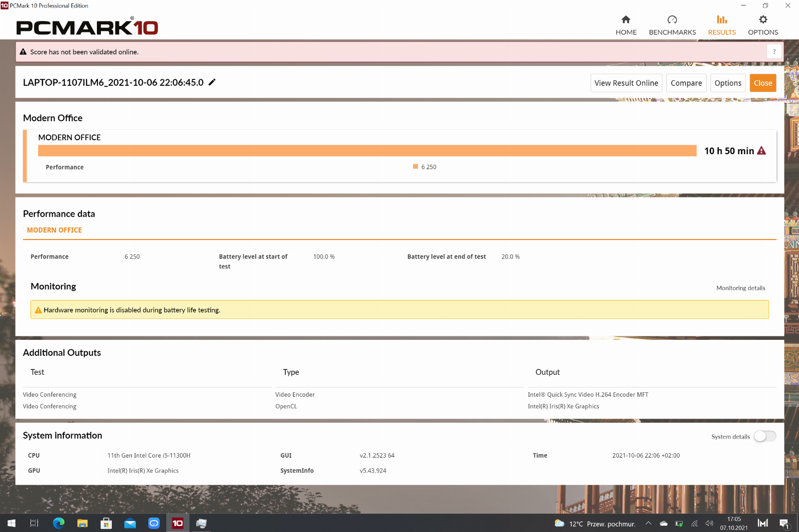Open the Wi-Fi network tray icon
Viewport: 799px width, 532px height.
(x=695, y=524)
